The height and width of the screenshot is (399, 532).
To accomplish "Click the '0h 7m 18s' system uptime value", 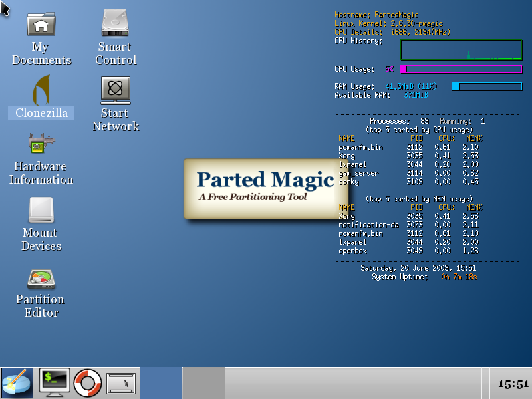I will 459,277.
